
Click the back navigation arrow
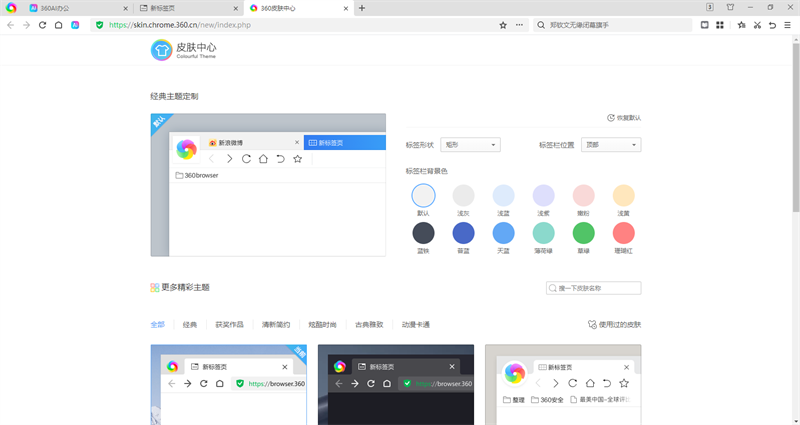(x=11, y=25)
